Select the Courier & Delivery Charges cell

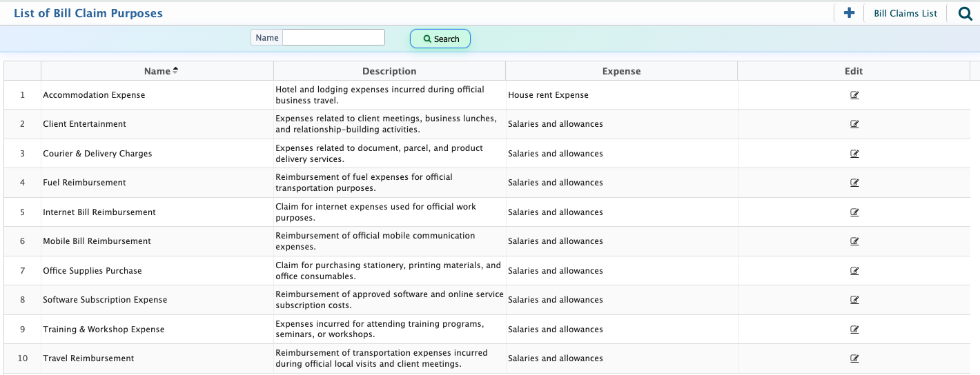[157, 154]
